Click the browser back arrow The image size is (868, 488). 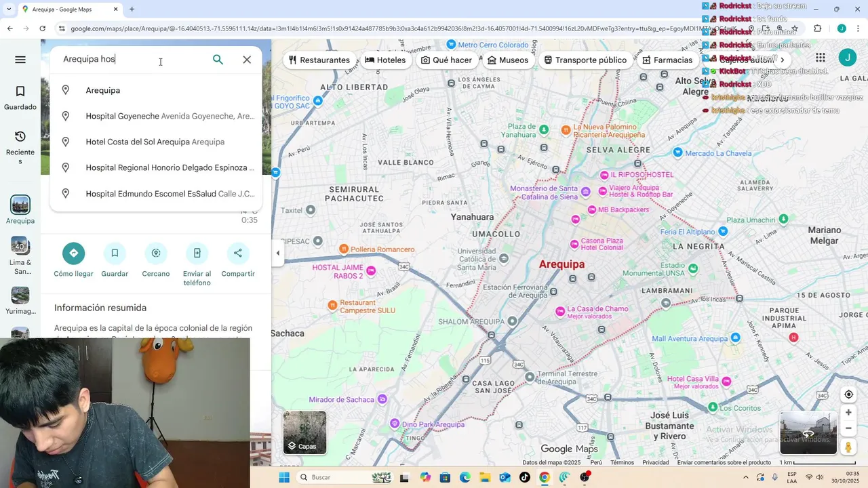coord(9,28)
